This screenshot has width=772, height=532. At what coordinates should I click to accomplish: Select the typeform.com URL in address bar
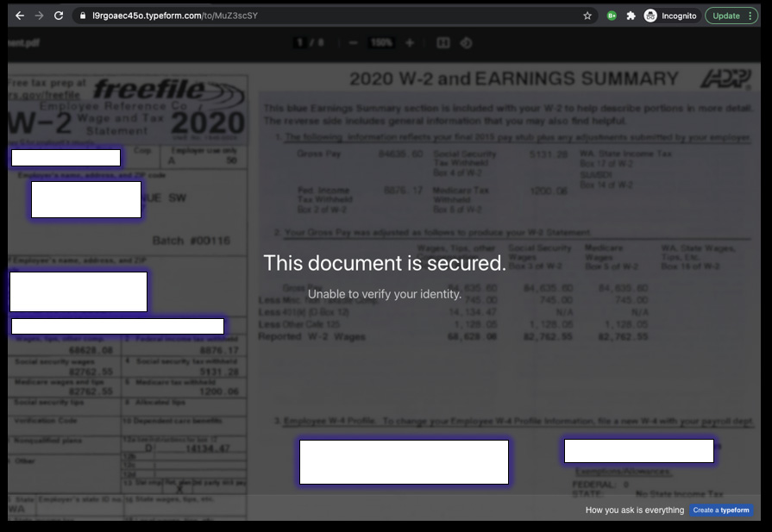click(175, 16)
